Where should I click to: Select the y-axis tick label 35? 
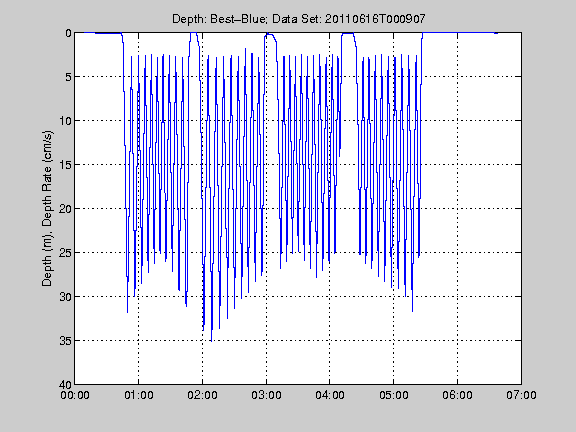[x=65, y=341]
